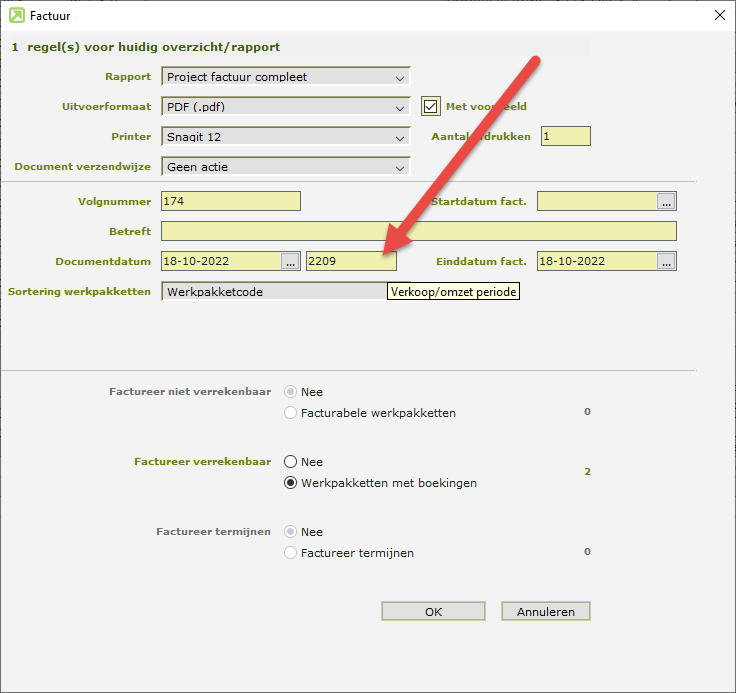Screen dimensions: 736x693
Task: Click the Factuur app icon in title bar
Action: coord(17,15)
